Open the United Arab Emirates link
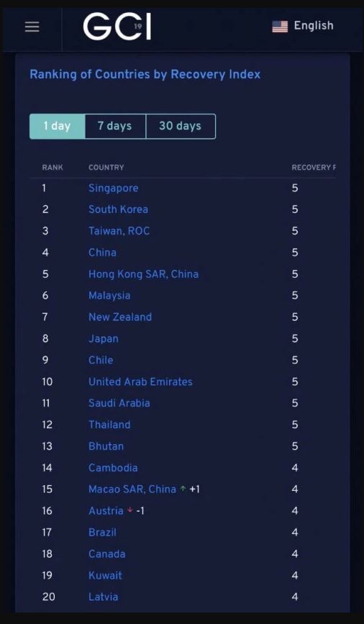Image resolution: width=364 pixels, height=624 pixels. pyautogui.click(x=140, y=381)
